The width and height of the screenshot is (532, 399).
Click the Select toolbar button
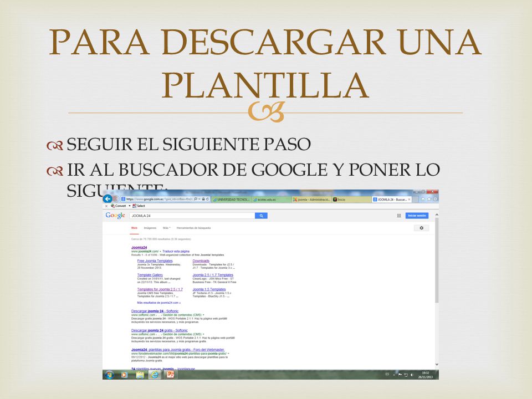click(139, 206)
